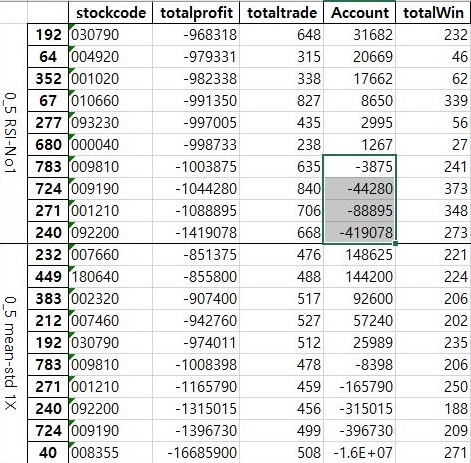Select totalprofit cell -1419078
This screenshot has width=471, height=463.
[x=196, y=233]
